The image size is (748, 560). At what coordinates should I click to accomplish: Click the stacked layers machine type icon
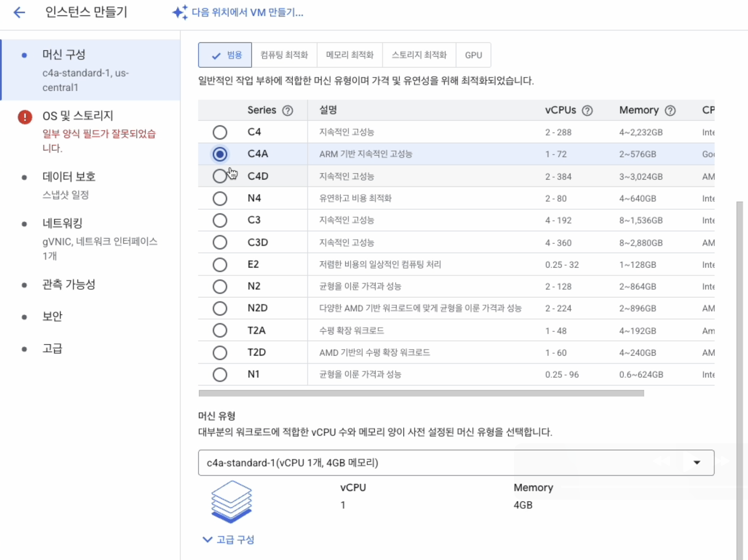coord(231,501)
